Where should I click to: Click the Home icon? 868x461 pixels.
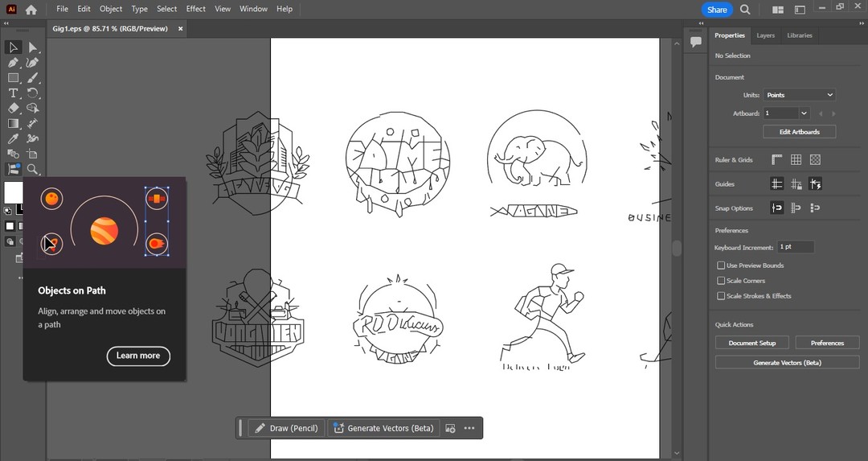(x=31, y=10)
